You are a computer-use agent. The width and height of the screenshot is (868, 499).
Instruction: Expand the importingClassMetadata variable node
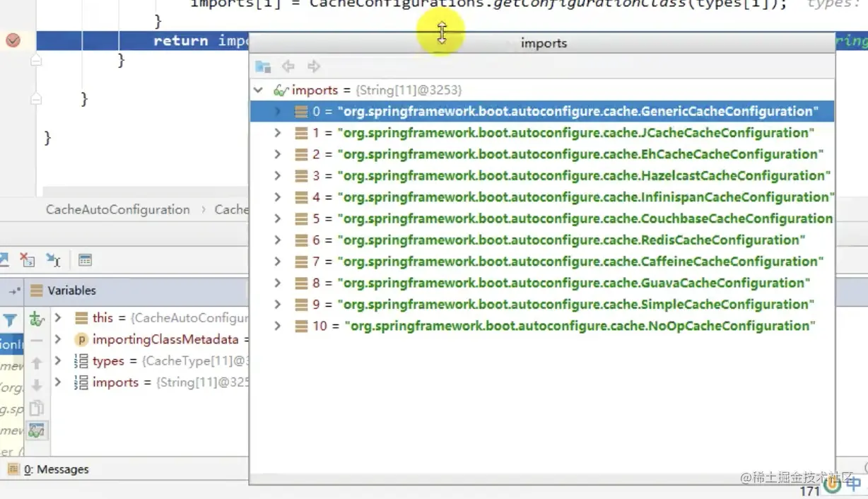(x=59, y=339)
